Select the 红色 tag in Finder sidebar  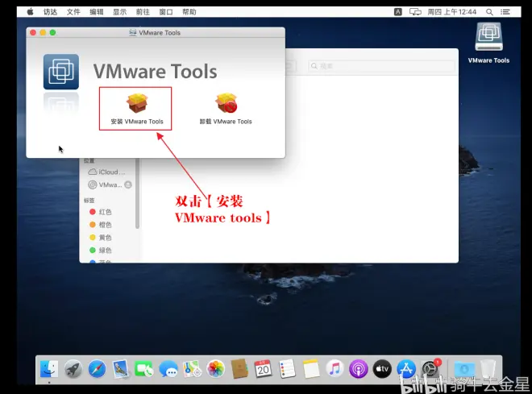[x=101, y=212]
